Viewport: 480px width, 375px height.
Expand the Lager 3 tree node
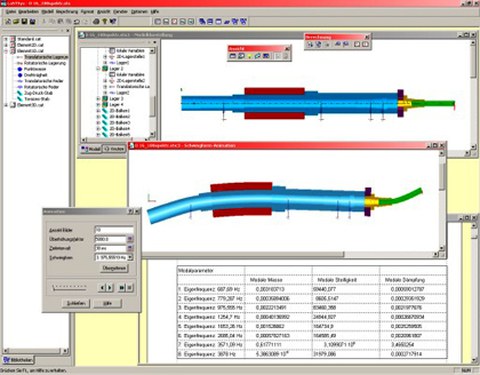pos(98,99)
